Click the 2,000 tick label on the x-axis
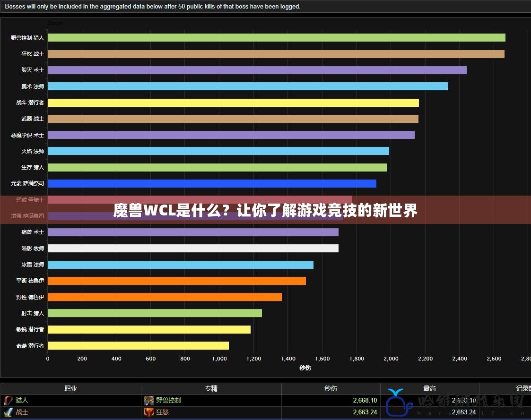Screen dimensions: 531x420 coord(391,359)
